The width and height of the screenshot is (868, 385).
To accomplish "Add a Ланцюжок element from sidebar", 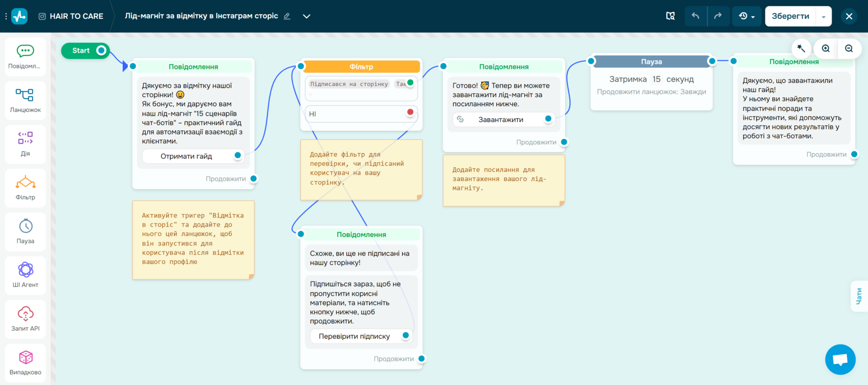I will pyautogui.click(x=25, y=100).
